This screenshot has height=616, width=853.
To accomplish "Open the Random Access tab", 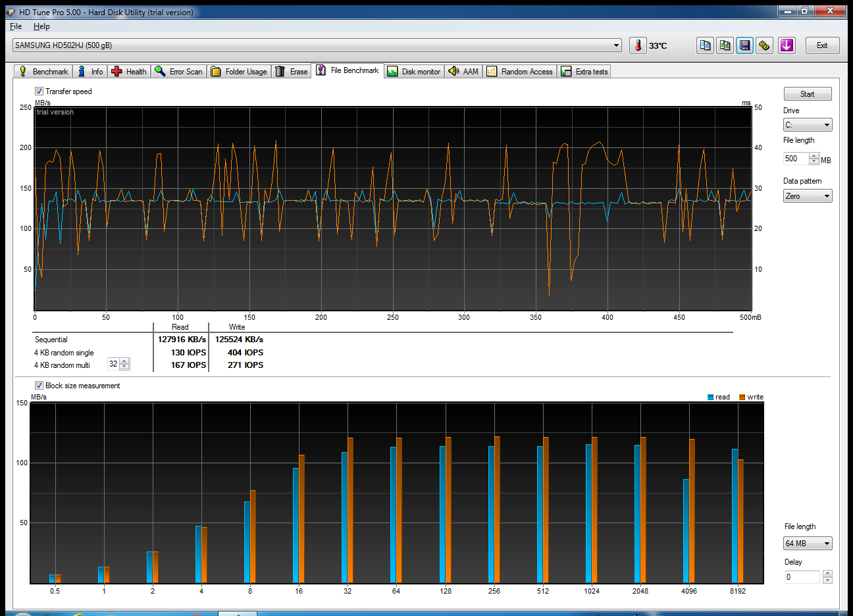I will [x=520, y=72].
